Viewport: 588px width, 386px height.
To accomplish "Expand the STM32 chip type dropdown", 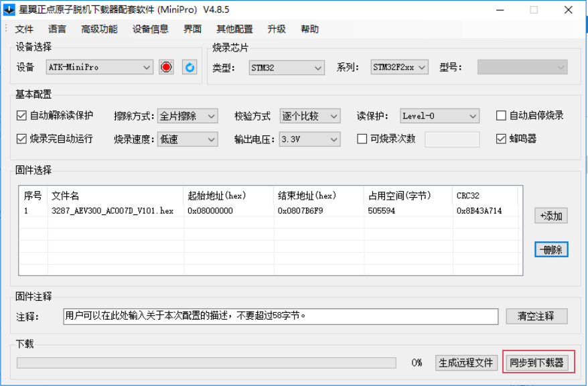I will pyautogui.click(x=287, y=68).
